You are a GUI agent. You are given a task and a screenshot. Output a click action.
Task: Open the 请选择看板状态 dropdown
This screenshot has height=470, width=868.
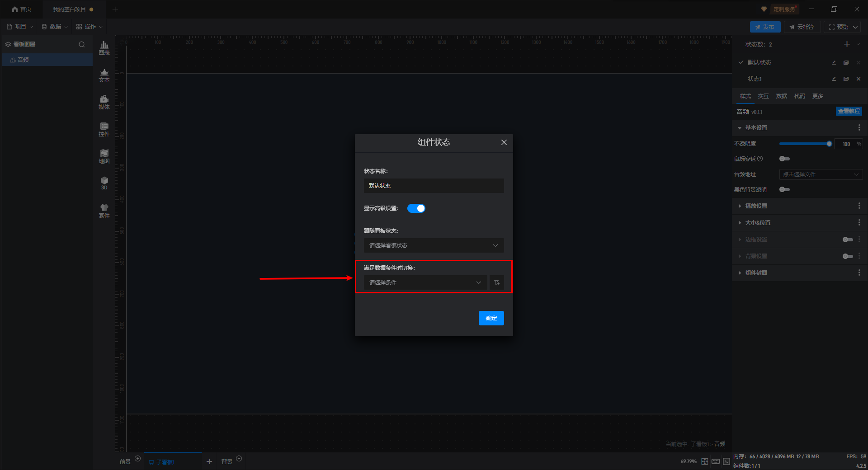[434, 245]
